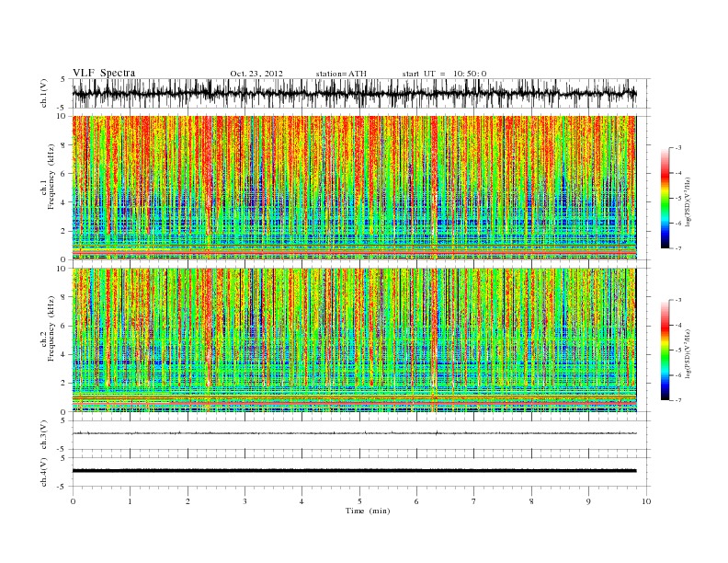Click the 6 kHz tick label on ch.1 spectrogram

coord(63,174)
